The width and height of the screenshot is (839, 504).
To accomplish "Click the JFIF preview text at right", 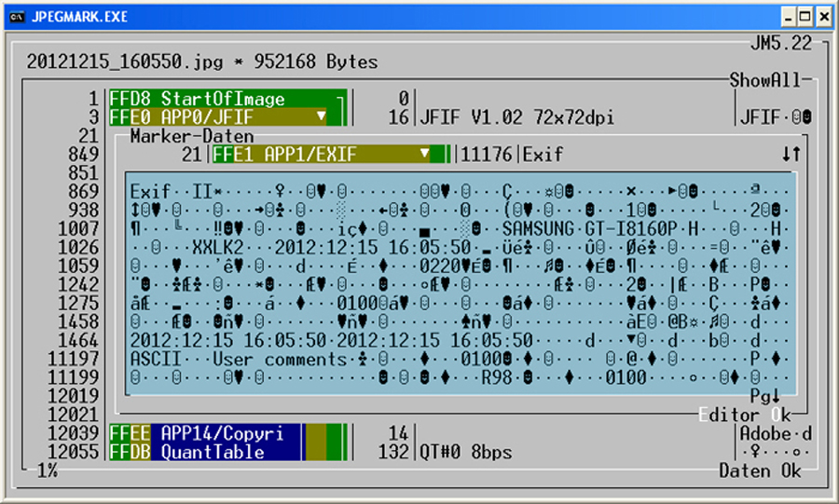I will (x=760, y=117).
